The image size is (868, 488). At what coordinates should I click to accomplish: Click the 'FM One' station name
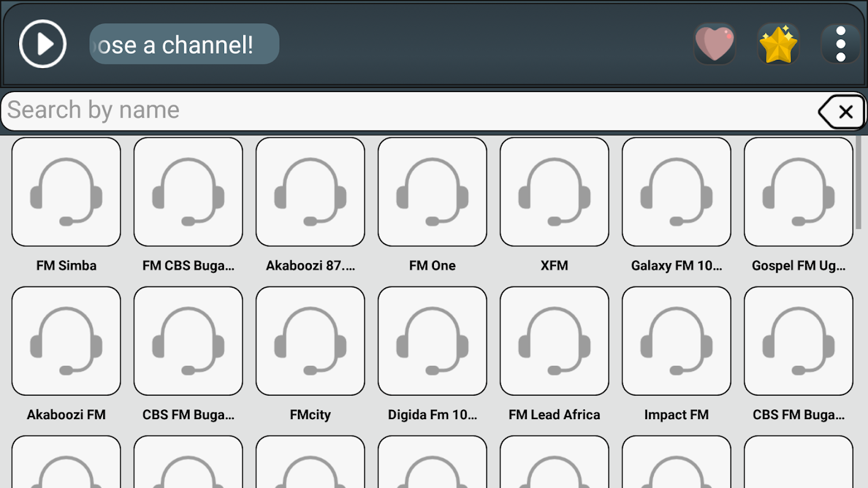point(433,265)
